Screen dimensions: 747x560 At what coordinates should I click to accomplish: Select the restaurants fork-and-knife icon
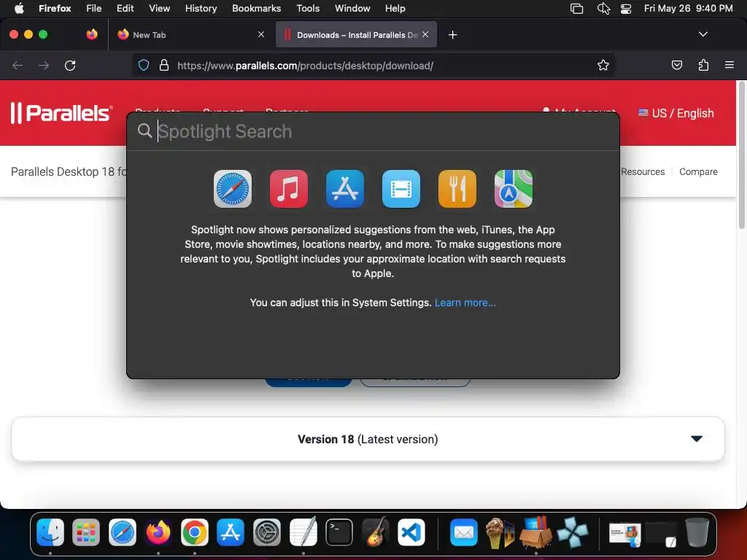pos(457,189)
